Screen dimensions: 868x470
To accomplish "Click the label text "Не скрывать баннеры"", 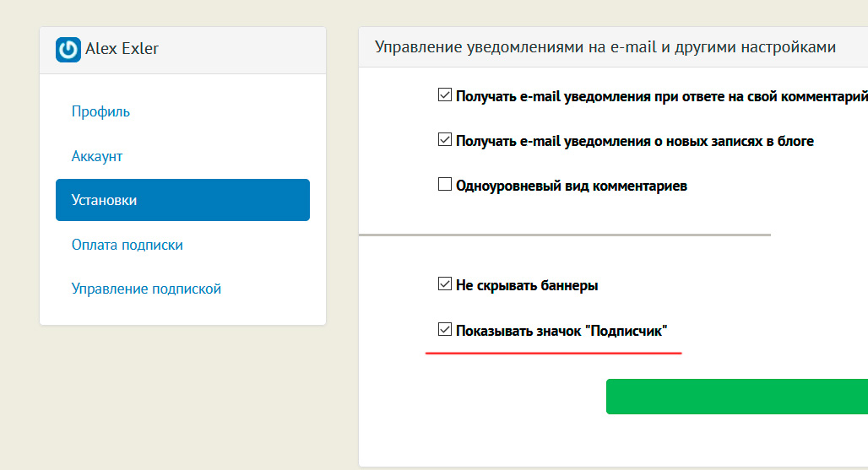I will (527, 285).
